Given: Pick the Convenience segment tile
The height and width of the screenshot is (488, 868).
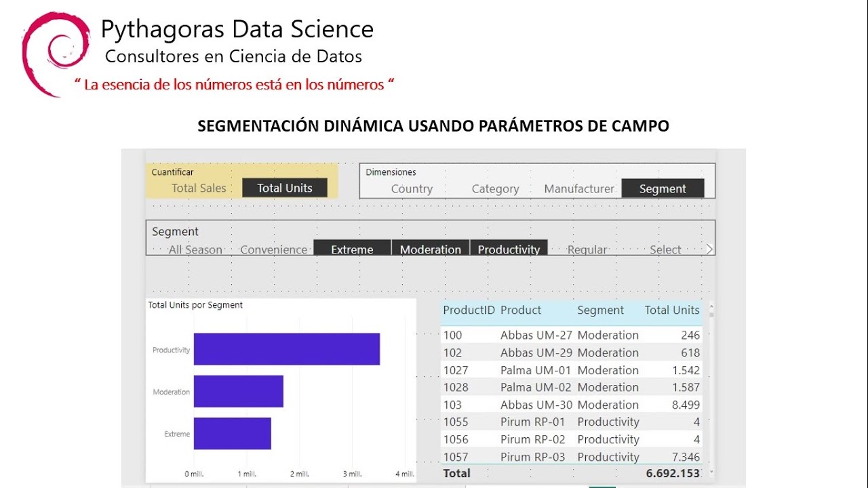Looking at the screenshot, I should [273, 249].
